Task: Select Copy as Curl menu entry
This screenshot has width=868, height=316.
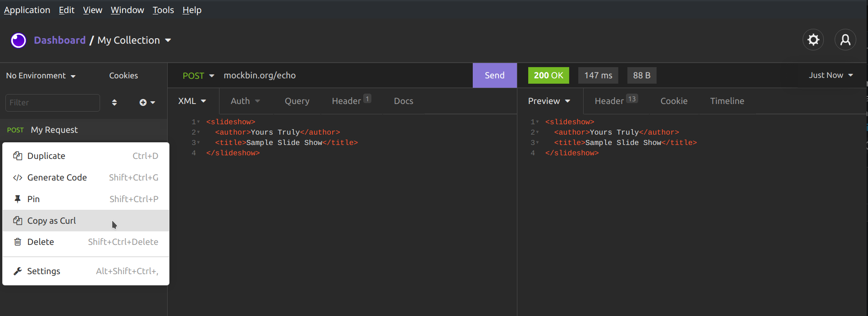Action: 86,221
